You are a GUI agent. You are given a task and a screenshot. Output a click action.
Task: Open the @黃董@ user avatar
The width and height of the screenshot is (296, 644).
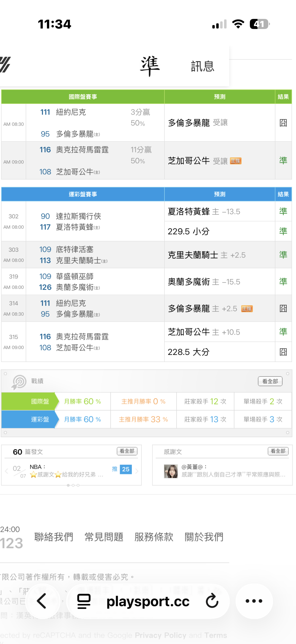[x=171, y=471]
